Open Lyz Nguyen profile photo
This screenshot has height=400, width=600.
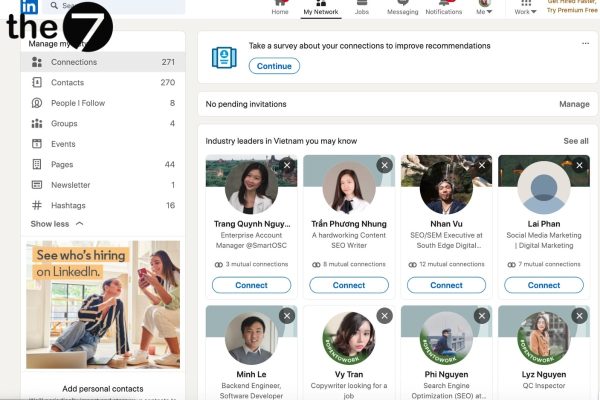(544, 338)
